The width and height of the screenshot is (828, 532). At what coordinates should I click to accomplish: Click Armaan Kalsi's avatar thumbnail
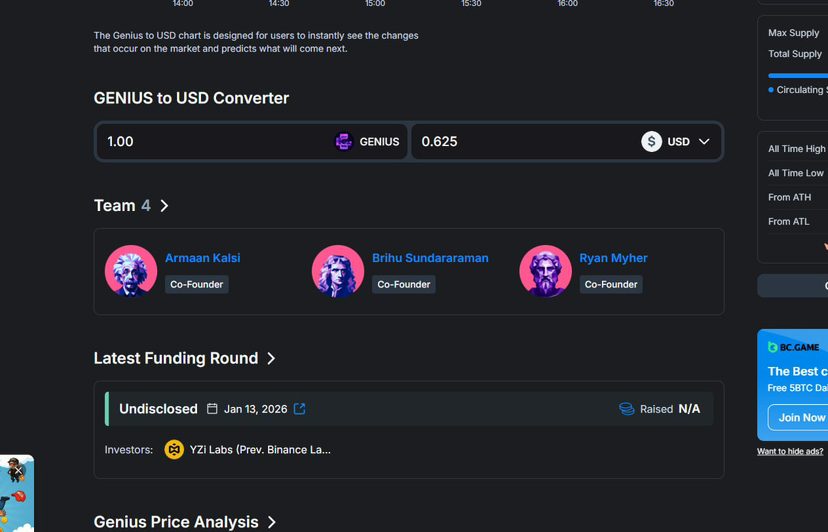pos(131,271)
